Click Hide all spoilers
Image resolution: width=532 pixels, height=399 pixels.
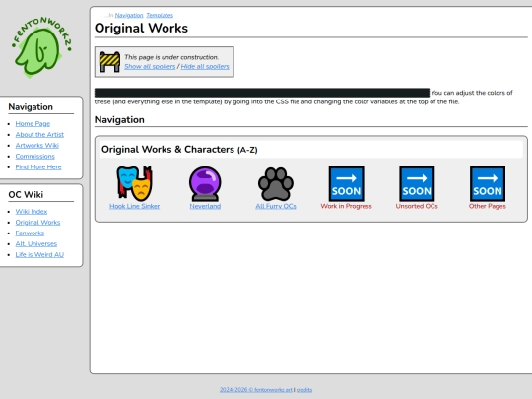pos(205,67)
